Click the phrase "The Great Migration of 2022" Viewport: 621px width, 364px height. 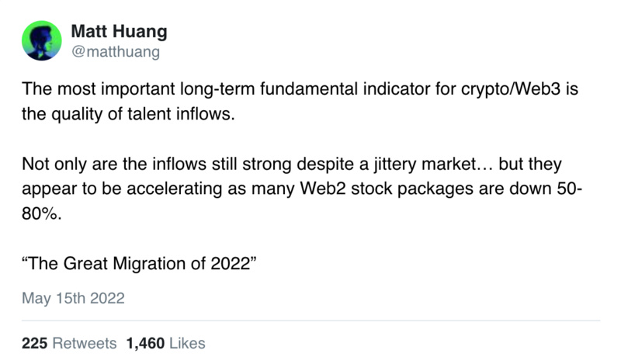pos(139,262)
